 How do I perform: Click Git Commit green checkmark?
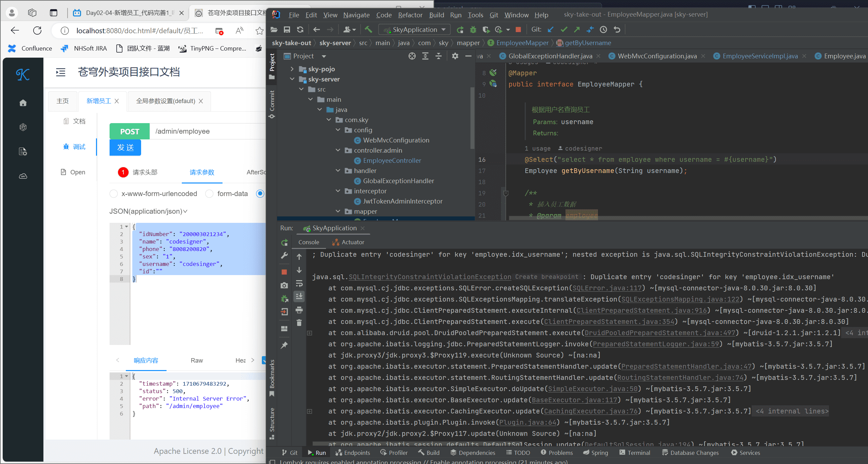tap(564, 30)
